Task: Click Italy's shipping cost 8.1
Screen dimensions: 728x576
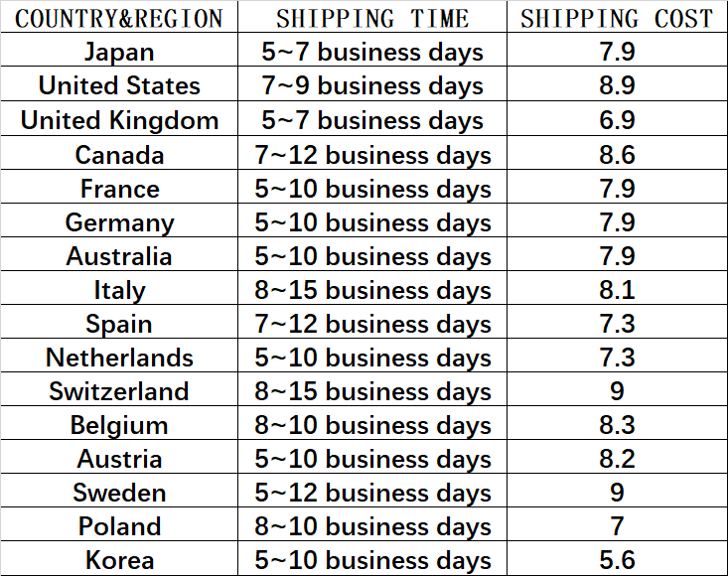Action: pos(617,290)
